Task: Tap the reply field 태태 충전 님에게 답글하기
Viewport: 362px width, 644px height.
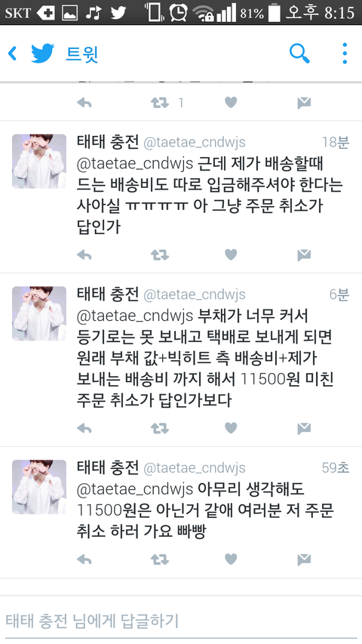Action: [181, 621]
